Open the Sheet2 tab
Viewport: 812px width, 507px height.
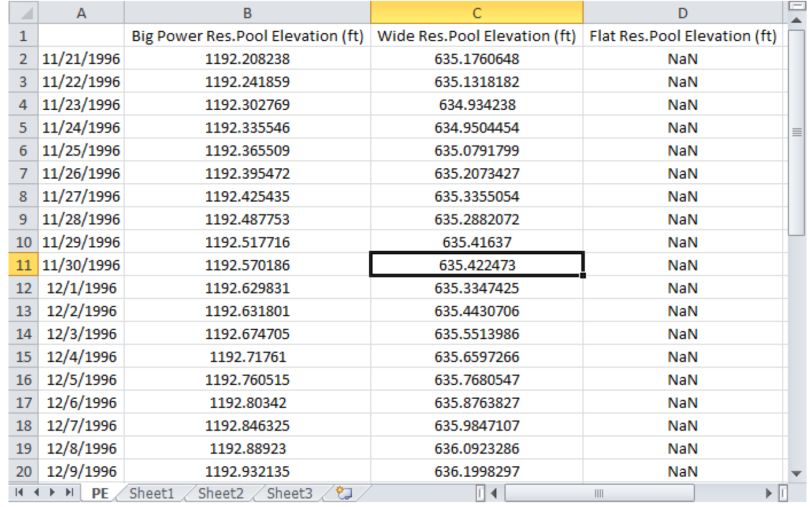tap(221, 493)
